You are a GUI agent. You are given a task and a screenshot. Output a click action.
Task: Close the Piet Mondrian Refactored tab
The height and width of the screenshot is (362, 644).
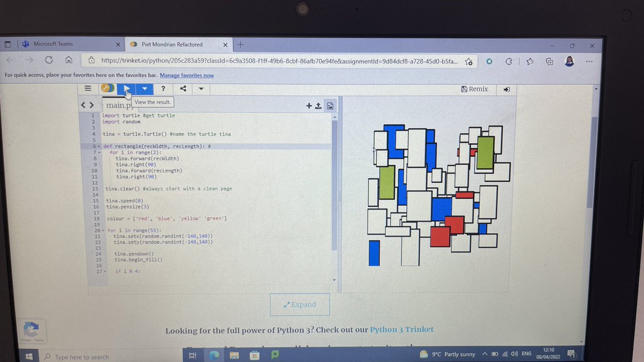[x=225, y=45]
